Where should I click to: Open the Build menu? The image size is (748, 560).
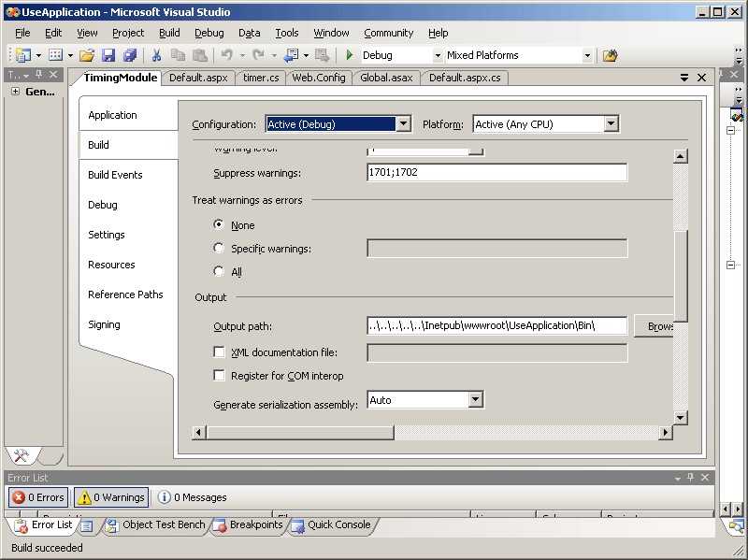(169, 33)
